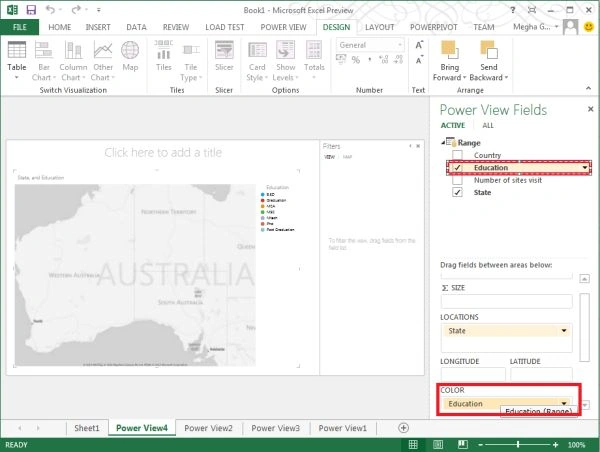Open Education dropdown in COLOR area
600x452 pixels.
(564, 403)
